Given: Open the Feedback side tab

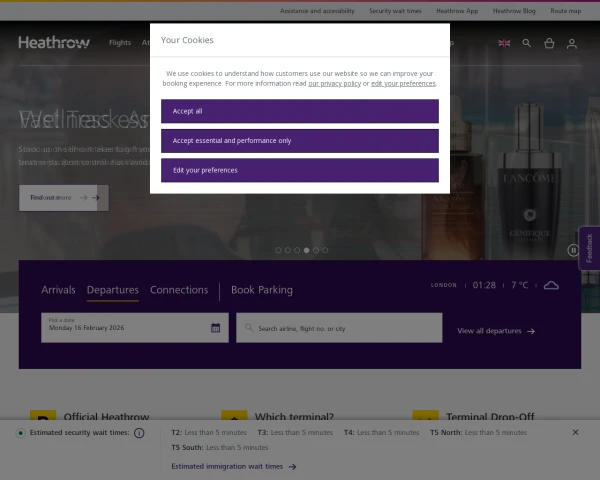Looking at the screenshot, I should [x=589, y=248].
